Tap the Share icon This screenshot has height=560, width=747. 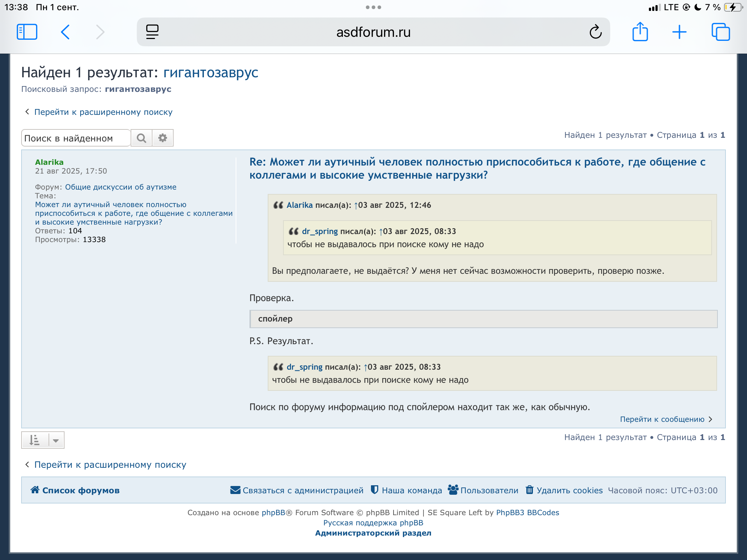coord(640,32)
